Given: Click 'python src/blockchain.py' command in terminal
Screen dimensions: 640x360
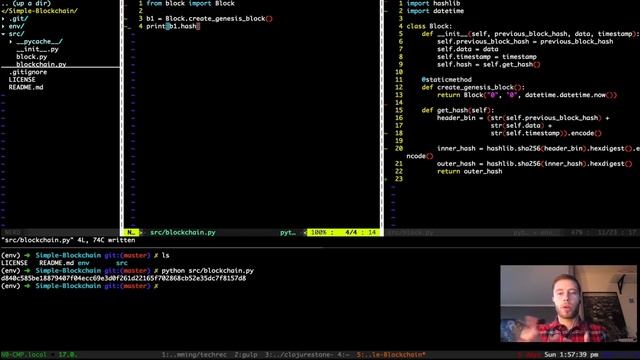Looking at the screenshot, I should pos(207,271).
